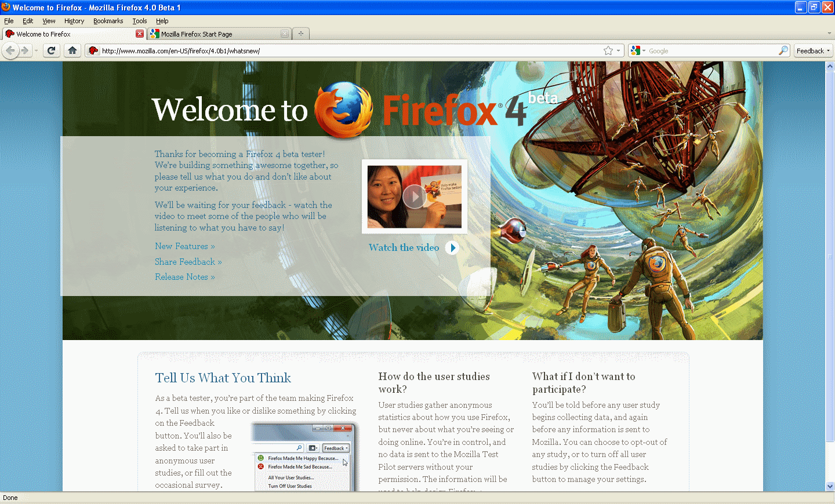Image resolution: width=835 pixels, height=504 pixels.
Task: Play the beta tester video thumbnail
Action: tap(414, 196)
